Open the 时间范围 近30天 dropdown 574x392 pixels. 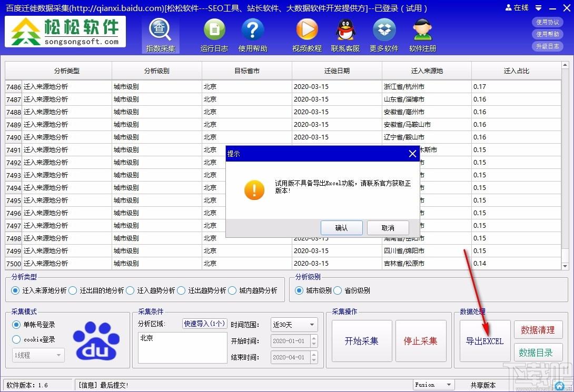[x=294, y=324]
